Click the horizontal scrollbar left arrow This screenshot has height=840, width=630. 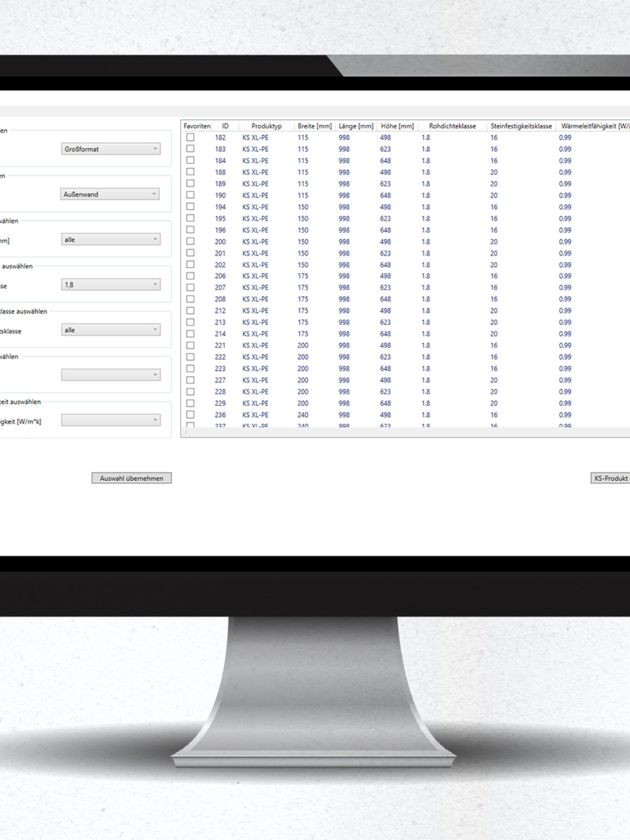186,432
